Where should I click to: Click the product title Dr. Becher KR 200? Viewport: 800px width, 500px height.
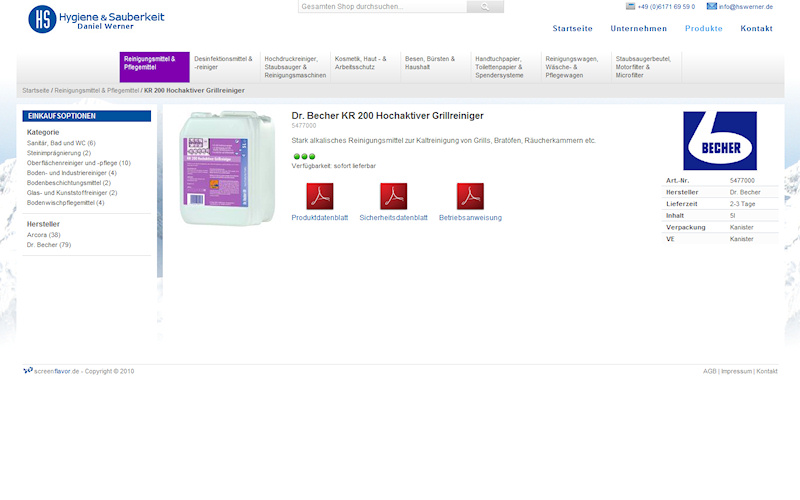pyautogui.click(x=387, y=116)
